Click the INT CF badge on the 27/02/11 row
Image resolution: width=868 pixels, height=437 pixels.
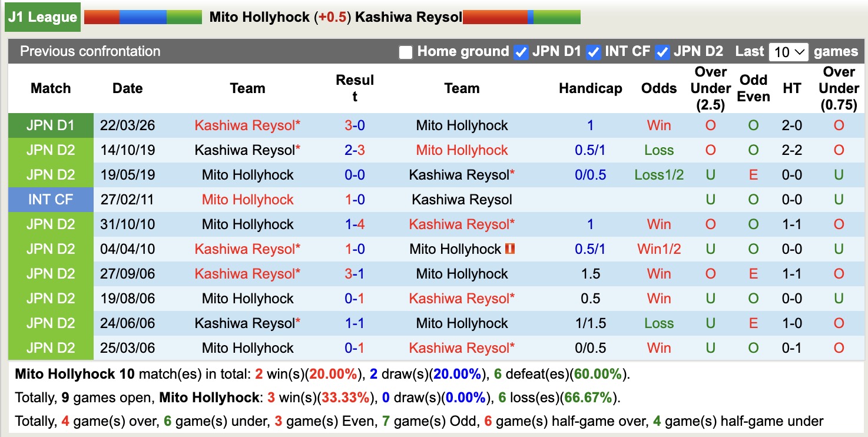coord(51,199)
